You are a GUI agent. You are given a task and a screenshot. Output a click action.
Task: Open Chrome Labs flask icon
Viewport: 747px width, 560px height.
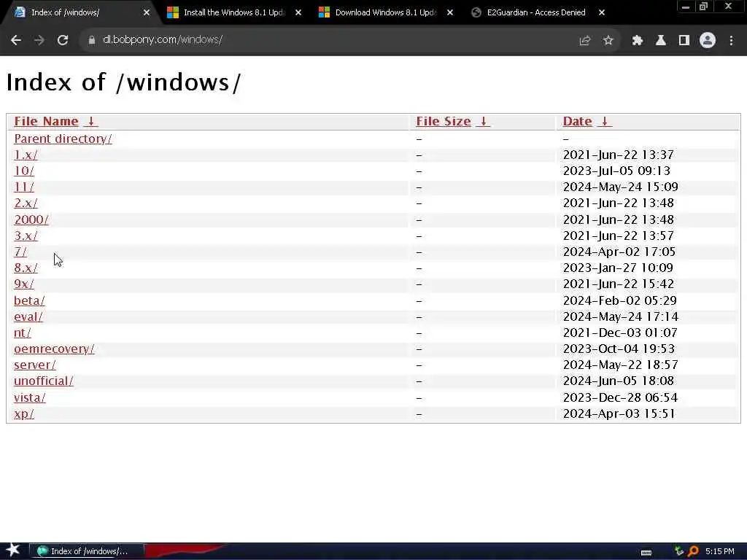661,41
